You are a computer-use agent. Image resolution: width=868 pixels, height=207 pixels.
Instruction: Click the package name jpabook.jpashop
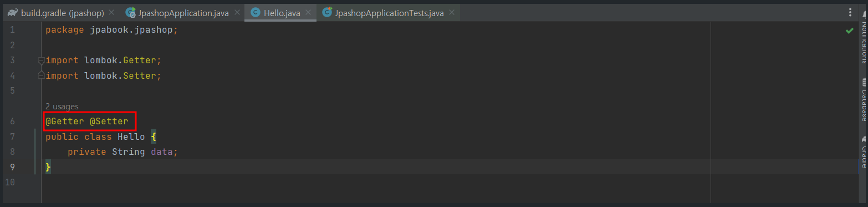tap(131, 30)
